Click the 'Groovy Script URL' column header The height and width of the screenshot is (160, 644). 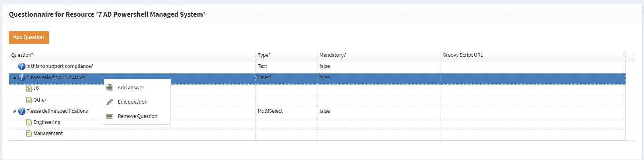462,55
